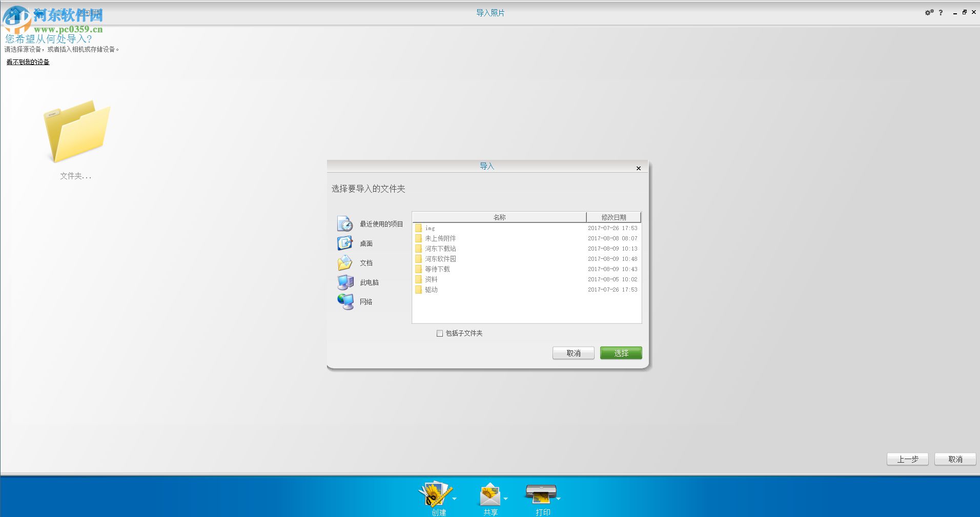The width and height of the screenshot is (980, 517).
Task: Open the settings gears icon
Action: pos(929,12)
